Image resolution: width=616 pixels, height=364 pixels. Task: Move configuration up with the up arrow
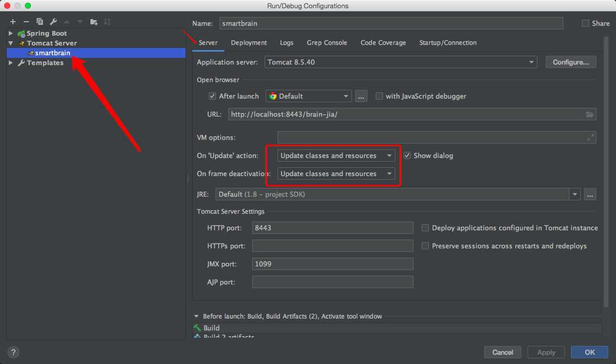tap(67, 22)
